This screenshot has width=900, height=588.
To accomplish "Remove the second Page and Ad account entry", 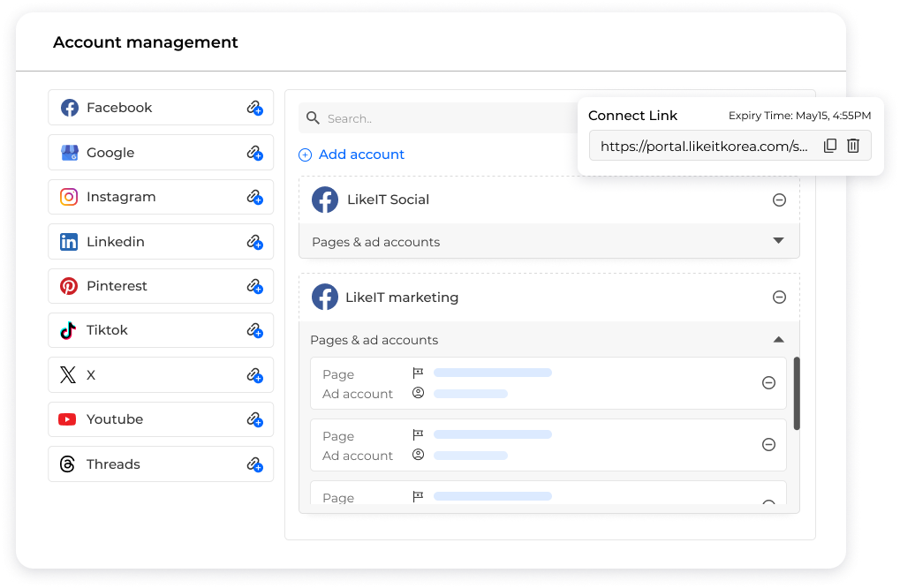I will [768, 445].
